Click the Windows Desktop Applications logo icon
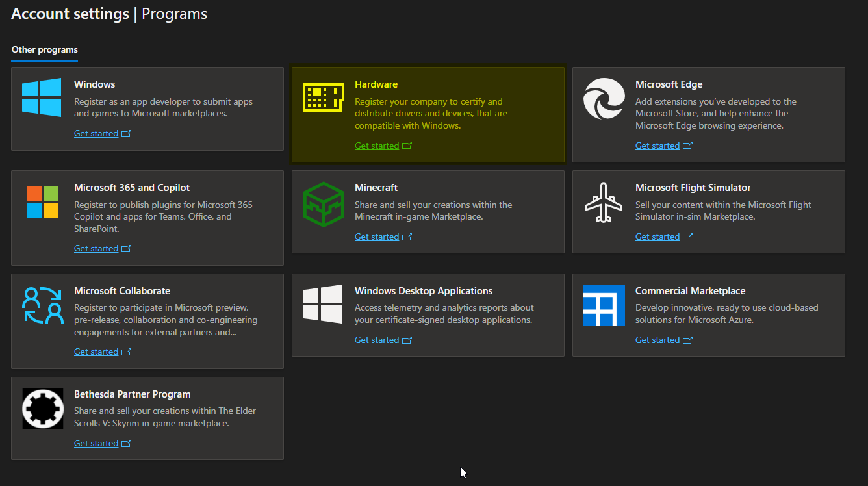 point(323,304)
